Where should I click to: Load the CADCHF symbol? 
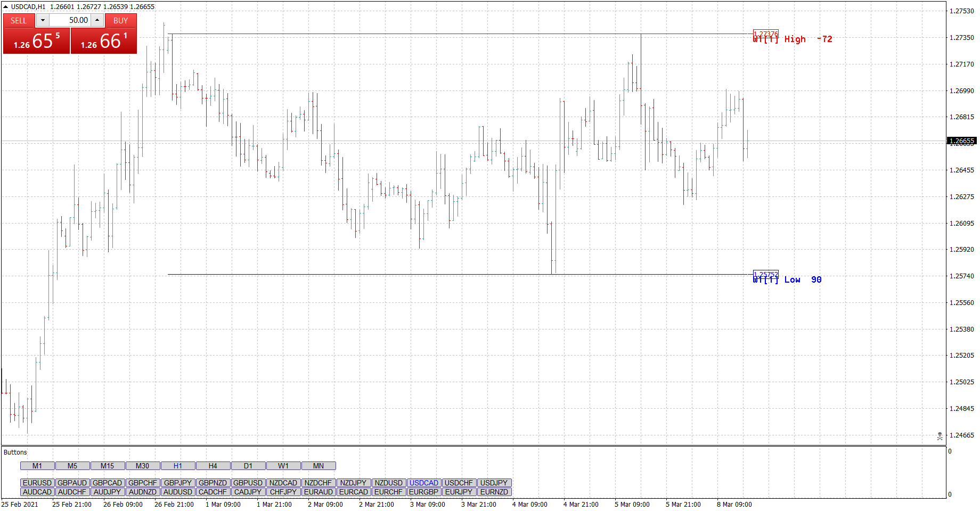coord(213,492)
